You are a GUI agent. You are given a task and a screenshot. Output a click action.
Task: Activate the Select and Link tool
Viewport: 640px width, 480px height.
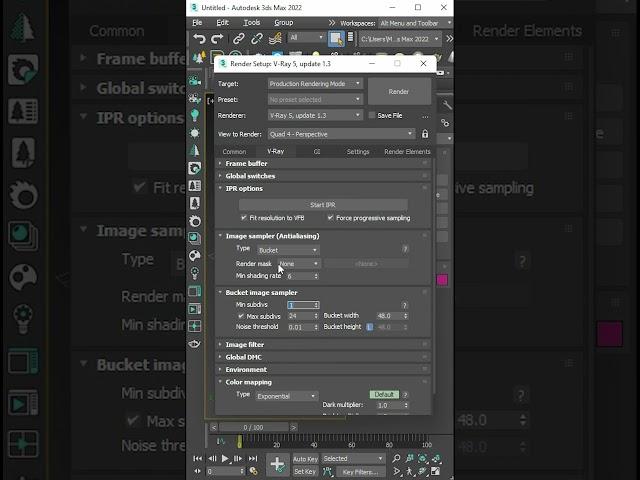pos(238,39)
